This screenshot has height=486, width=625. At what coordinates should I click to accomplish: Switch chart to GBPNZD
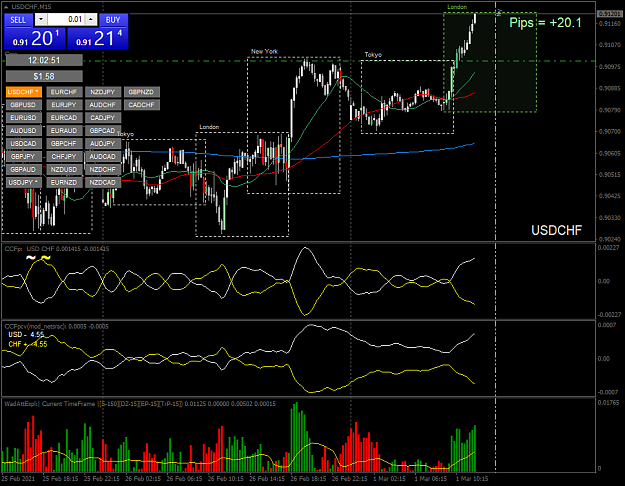click(x=142, y=92)
